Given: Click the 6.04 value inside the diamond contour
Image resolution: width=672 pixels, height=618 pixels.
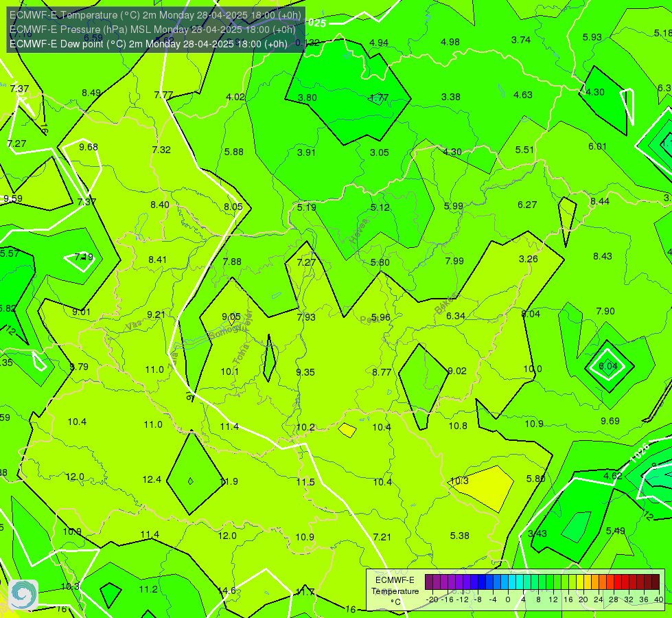Looking at the screenshot, I should click(607, 366).
